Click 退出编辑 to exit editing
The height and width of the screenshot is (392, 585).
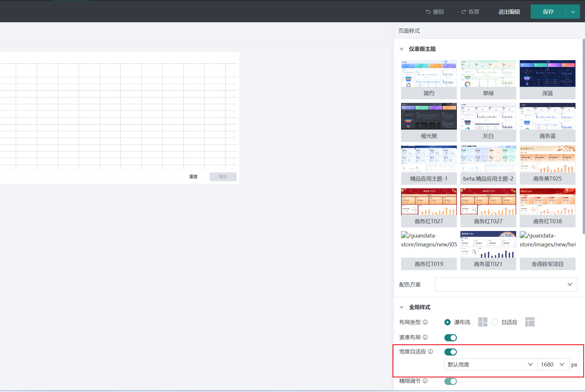509,12
